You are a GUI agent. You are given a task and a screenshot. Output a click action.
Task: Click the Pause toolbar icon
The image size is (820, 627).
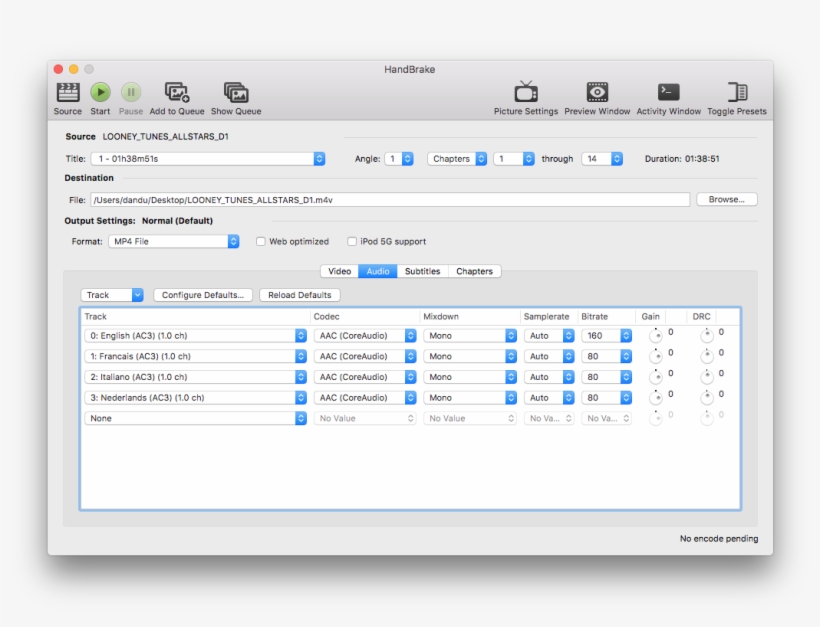tap(130, 92)
